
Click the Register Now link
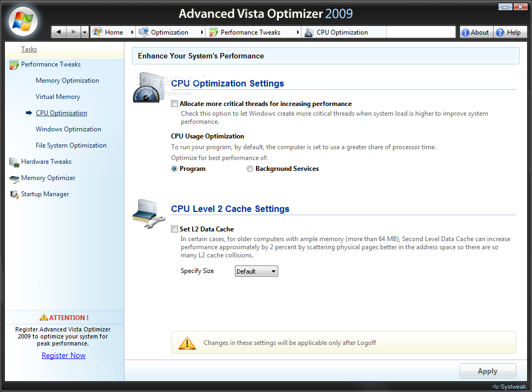pyautogui.click(x=63, y=355)
